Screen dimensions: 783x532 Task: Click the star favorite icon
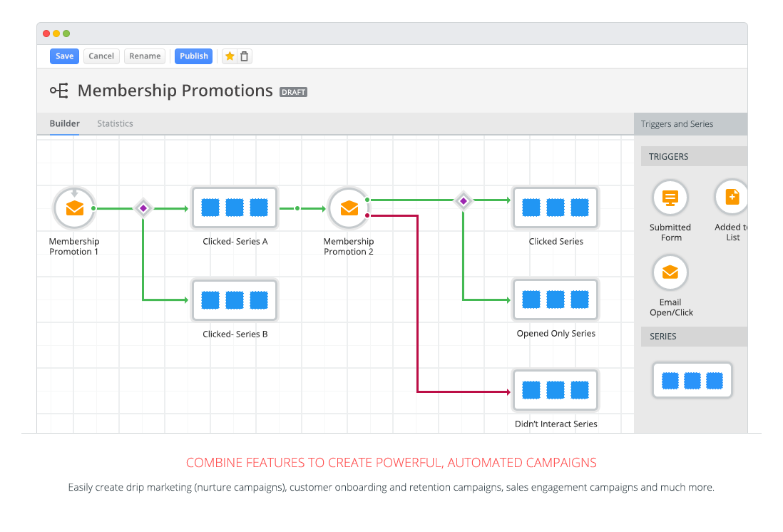230,56
